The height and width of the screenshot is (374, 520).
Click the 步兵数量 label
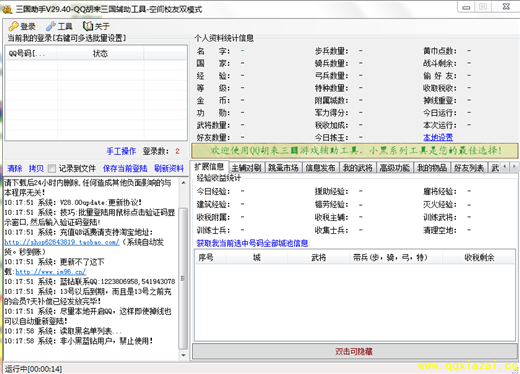click(x=331, y=51)
